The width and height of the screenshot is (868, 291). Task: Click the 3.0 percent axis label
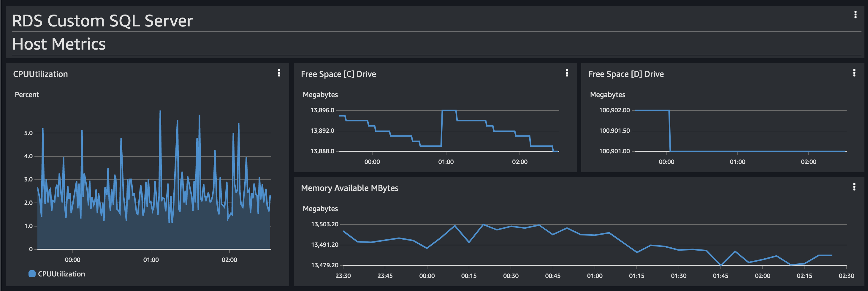tap(28, 180)
